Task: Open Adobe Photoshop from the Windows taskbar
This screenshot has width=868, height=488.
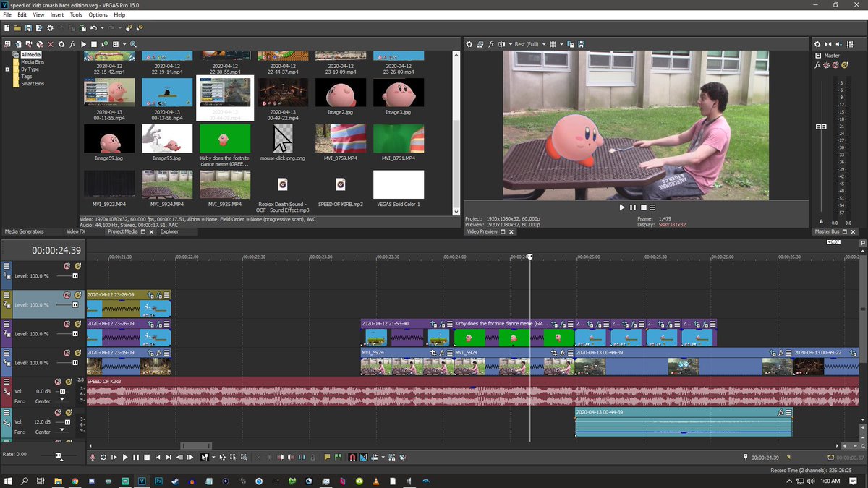Action: point(158,480)
